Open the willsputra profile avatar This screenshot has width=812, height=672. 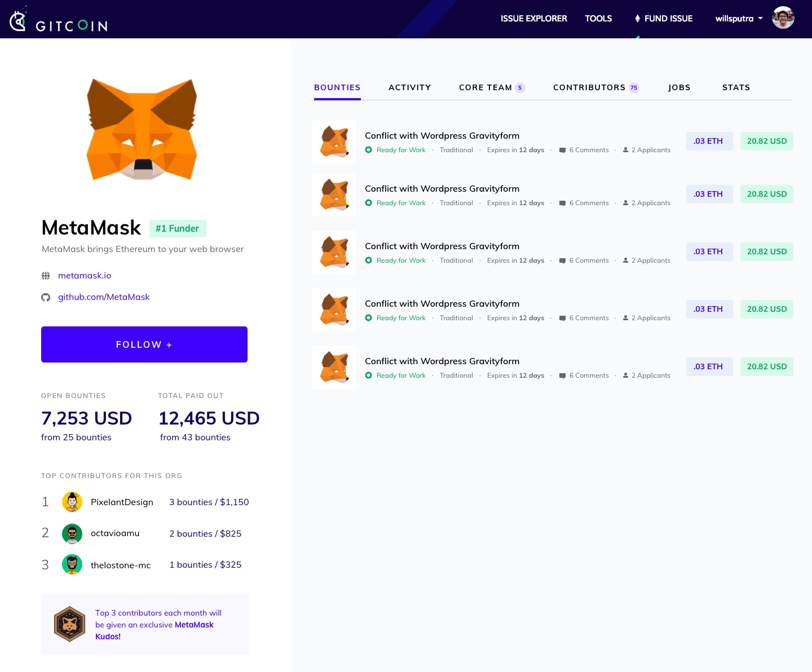(x=783, y=18)
